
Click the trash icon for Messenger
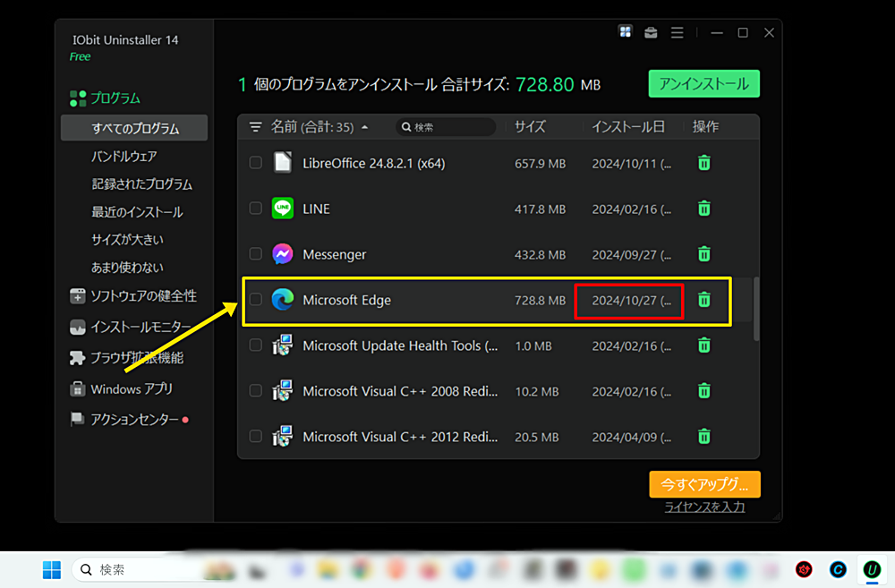703,254
